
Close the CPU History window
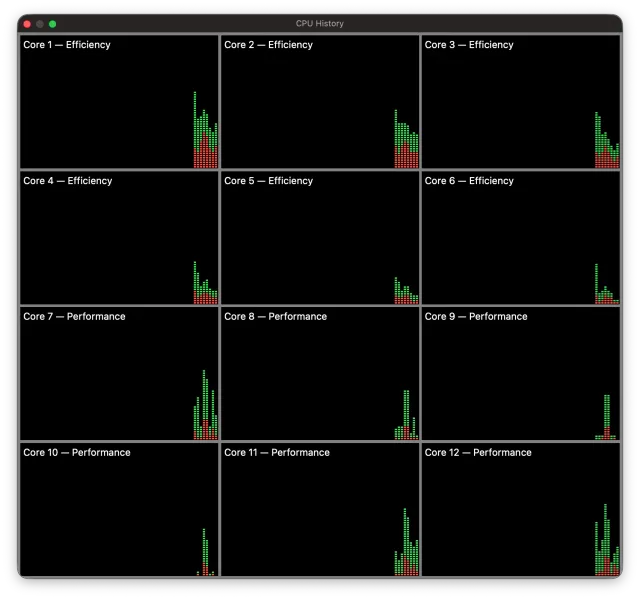click(x=27, y=23)
